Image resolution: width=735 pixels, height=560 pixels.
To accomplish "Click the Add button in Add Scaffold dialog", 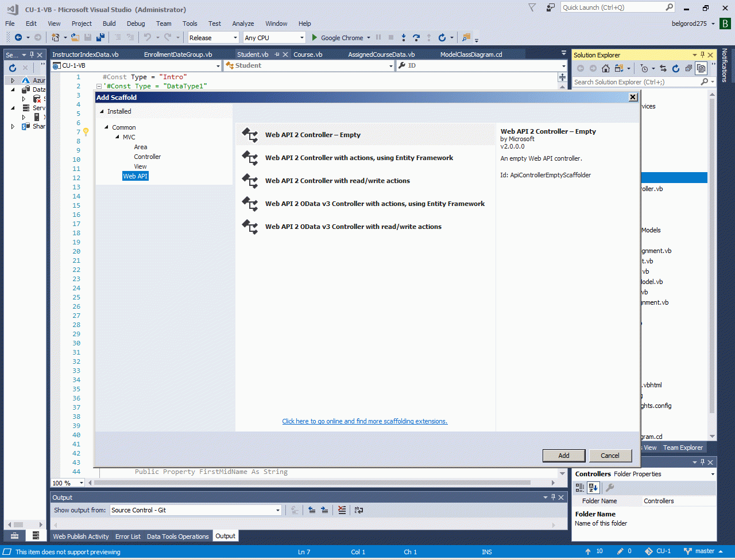I will [564, 456].
